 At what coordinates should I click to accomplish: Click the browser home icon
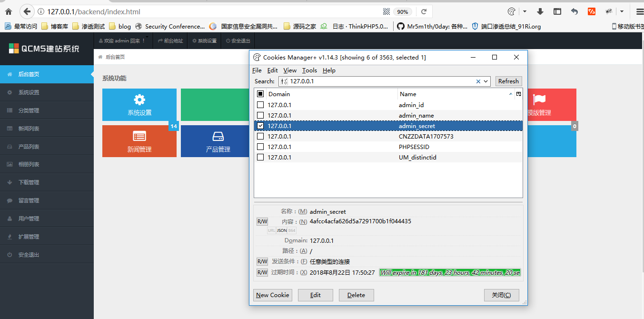(8, 11)
